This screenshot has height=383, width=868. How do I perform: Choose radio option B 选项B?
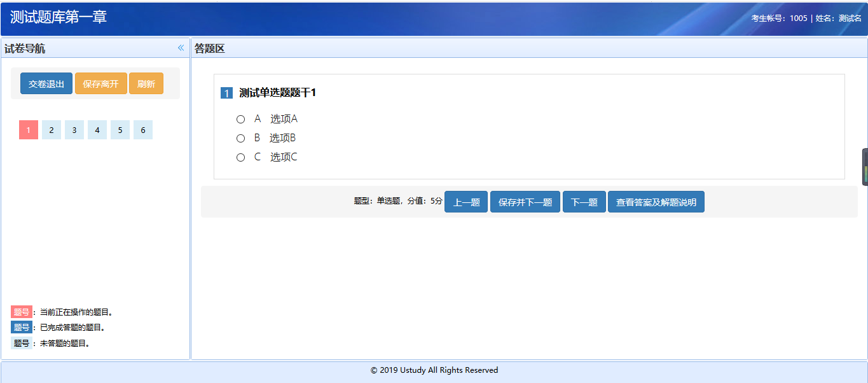tap(240, 138)
